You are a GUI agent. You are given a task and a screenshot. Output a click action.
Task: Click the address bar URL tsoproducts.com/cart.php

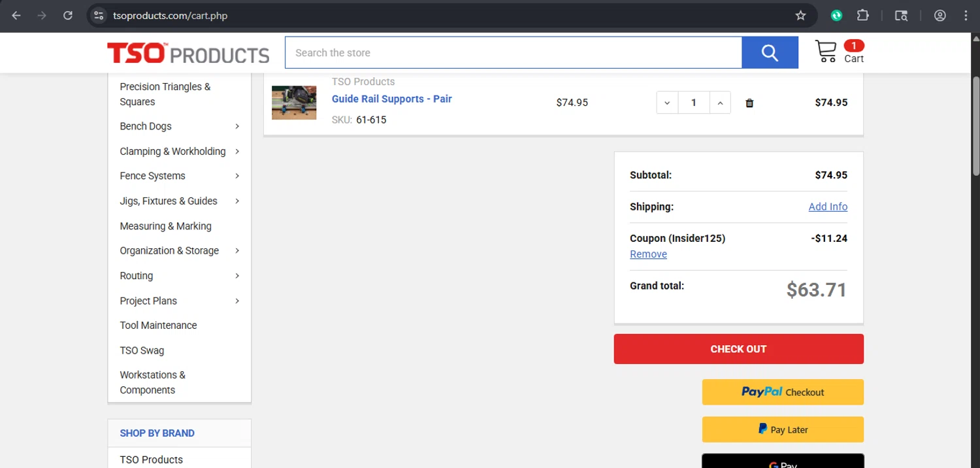(170, 16)
